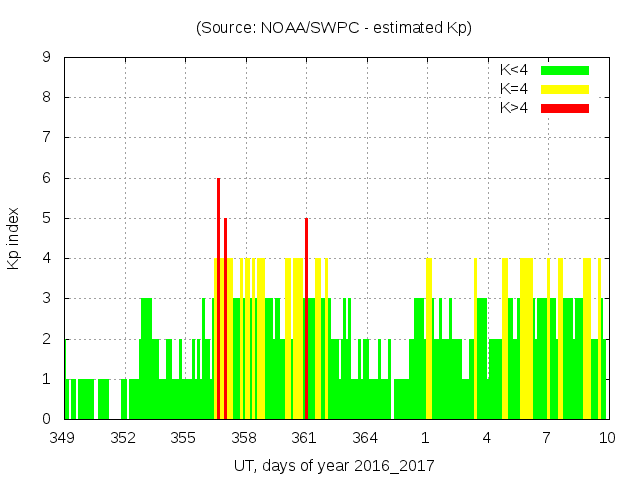The height and width of the screenshot is (480, 640).
Task: Click the 358 tick label on x-axis
Action: click(245, 438)
